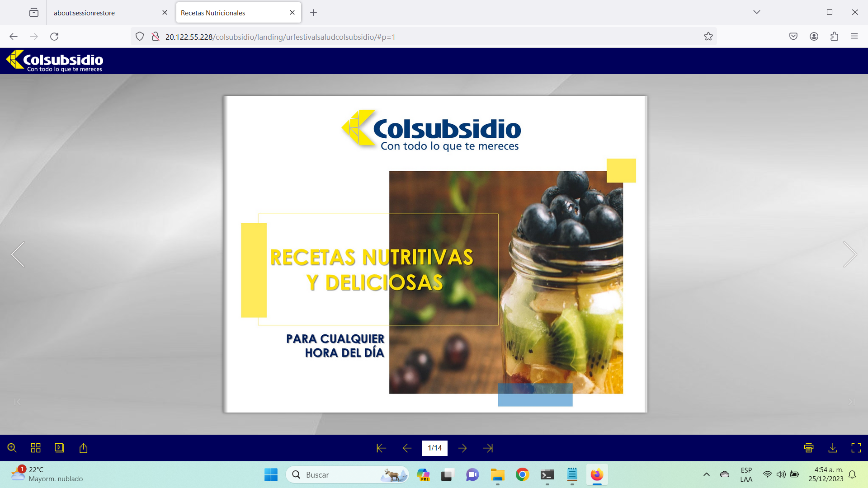Jump to the first page in toolbar
Screen dimensions: 868x488
[381, 448]
